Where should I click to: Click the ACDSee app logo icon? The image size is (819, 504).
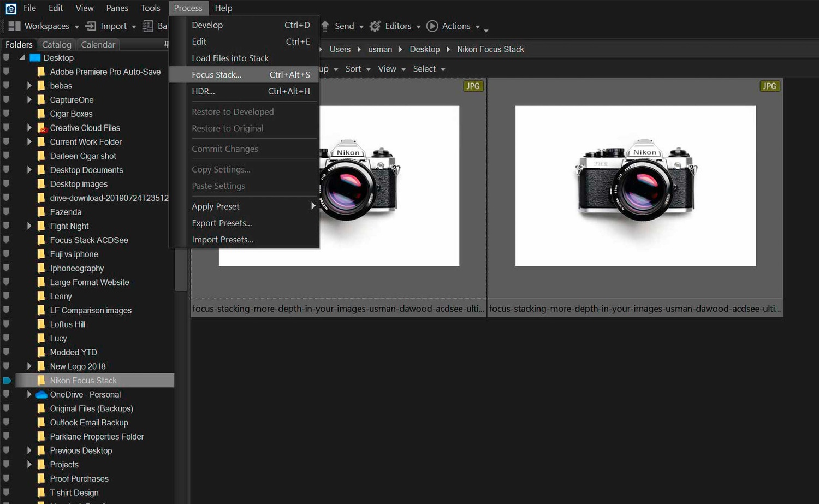point(10,8)
